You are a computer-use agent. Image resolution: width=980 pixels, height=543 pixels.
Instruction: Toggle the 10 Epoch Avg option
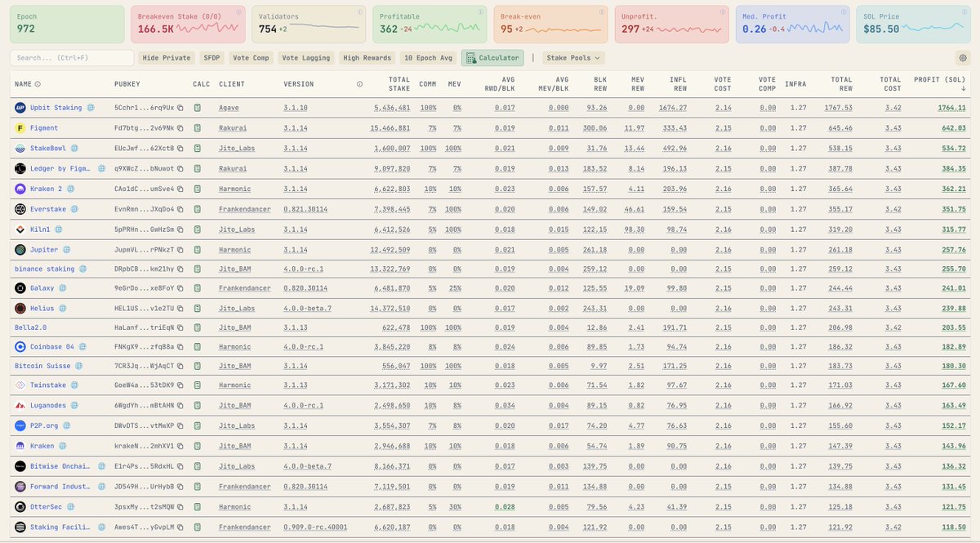[429, 58]
